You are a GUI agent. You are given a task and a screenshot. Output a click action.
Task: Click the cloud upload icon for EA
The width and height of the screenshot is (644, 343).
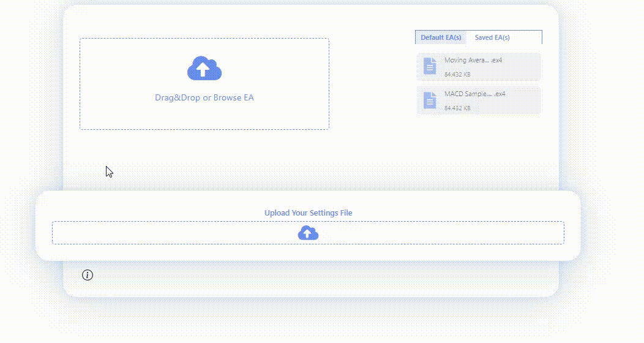204,68
